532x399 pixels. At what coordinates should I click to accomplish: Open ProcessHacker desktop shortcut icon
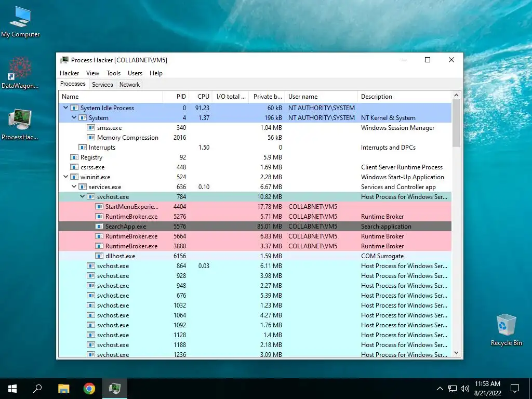pyautogui.click(x=20, y=125)
